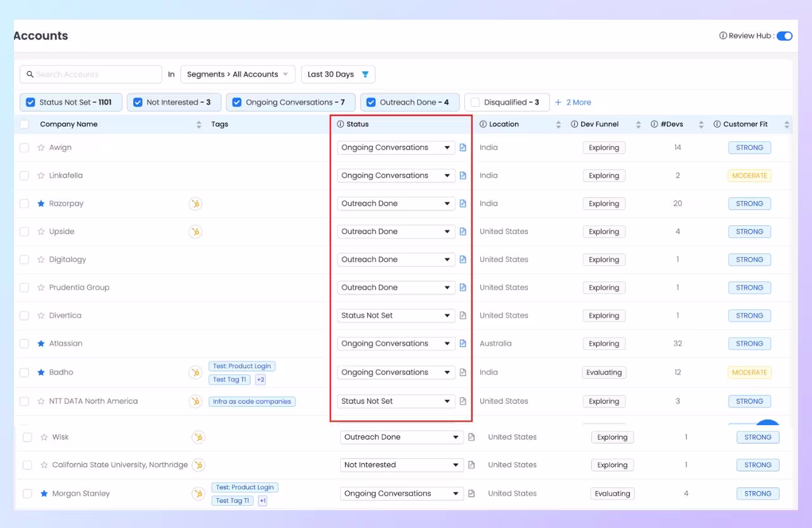Sort by Company Name column
812x528 pixels.
tap(199, 125)
